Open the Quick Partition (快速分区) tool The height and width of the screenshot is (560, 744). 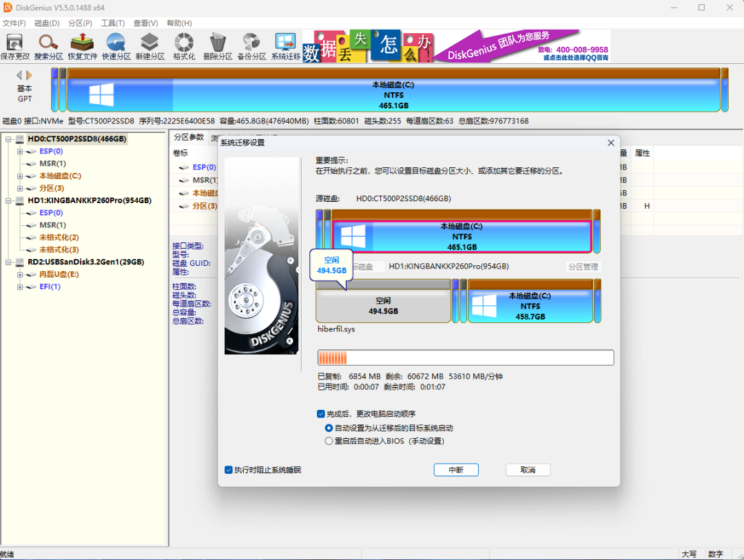point(116,47)
